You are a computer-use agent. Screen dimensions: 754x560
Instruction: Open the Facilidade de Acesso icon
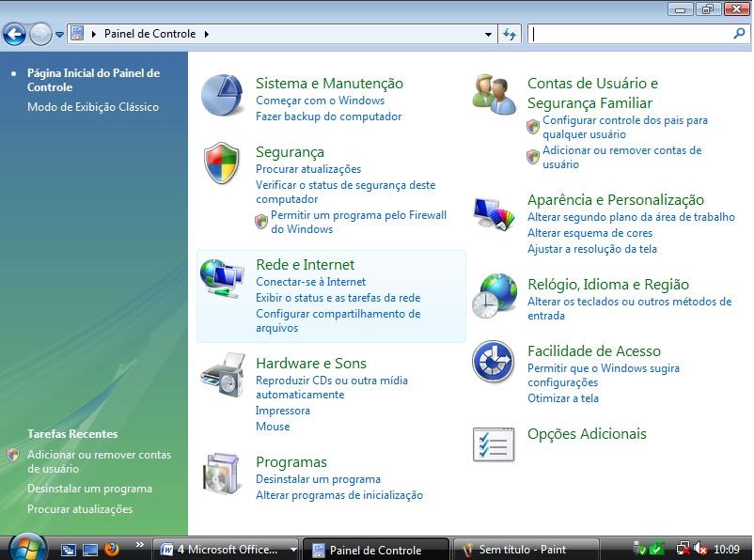[x=494, y=362]
